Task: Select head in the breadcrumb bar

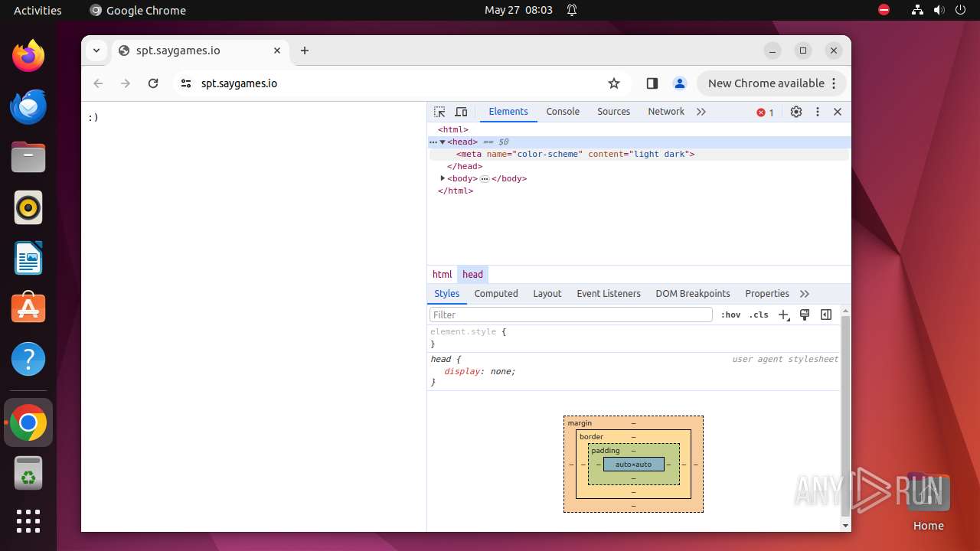Action: (x=472, y=274)
